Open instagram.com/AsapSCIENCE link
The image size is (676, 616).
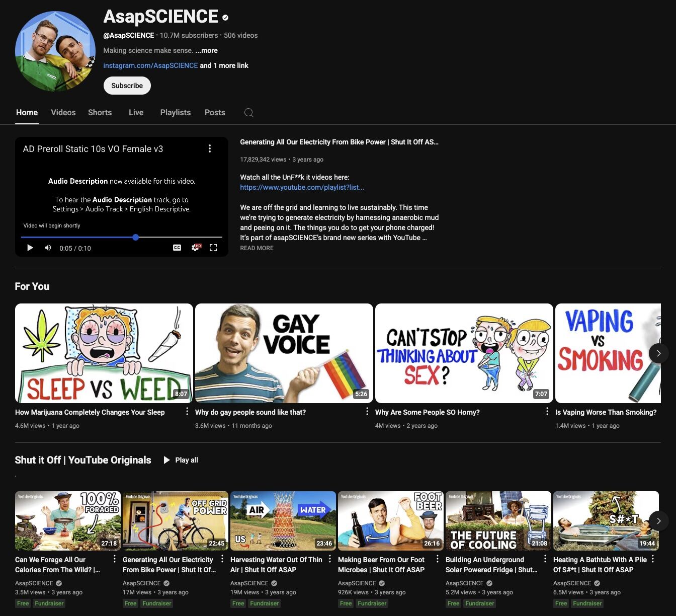click(150, 65)
